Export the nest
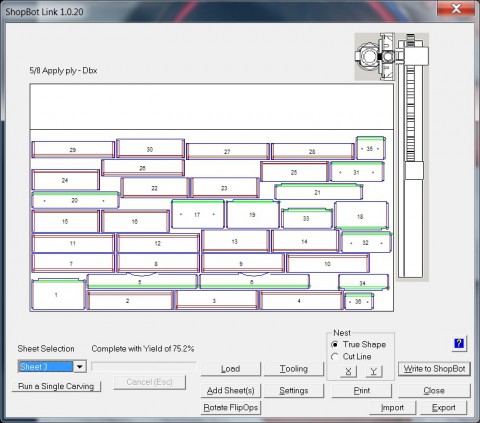 (443, 407)
